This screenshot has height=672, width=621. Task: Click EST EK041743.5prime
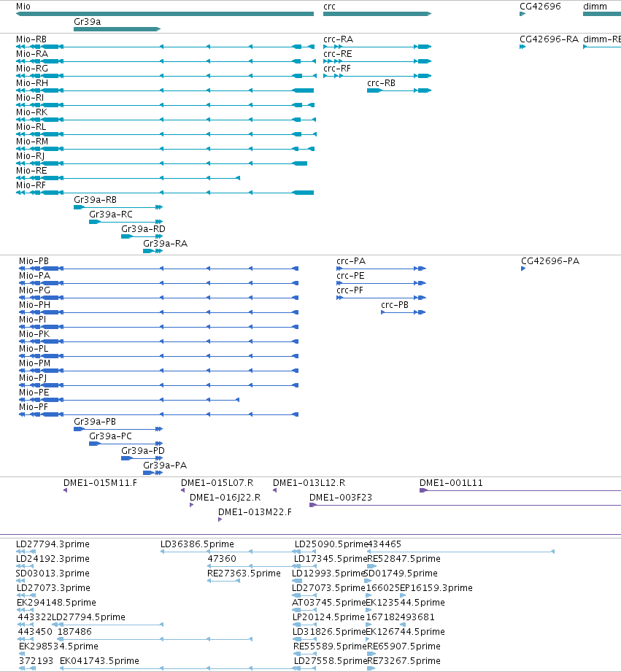click(x=99, y=661)
